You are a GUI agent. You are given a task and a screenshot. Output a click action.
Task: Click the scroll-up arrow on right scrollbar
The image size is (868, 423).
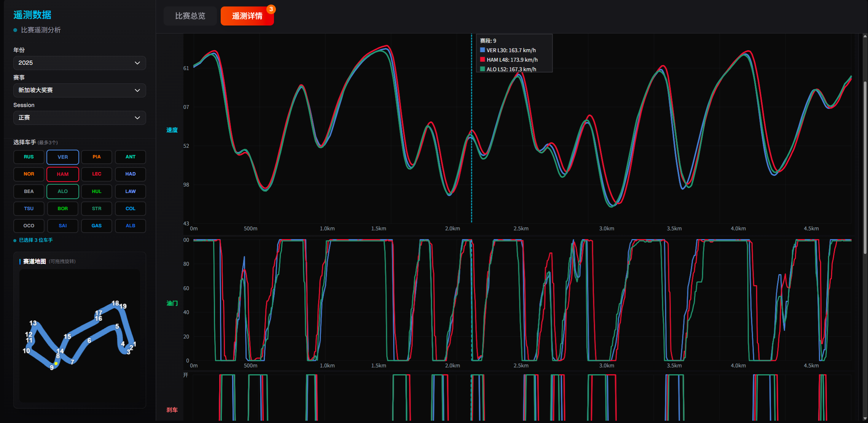865,37
